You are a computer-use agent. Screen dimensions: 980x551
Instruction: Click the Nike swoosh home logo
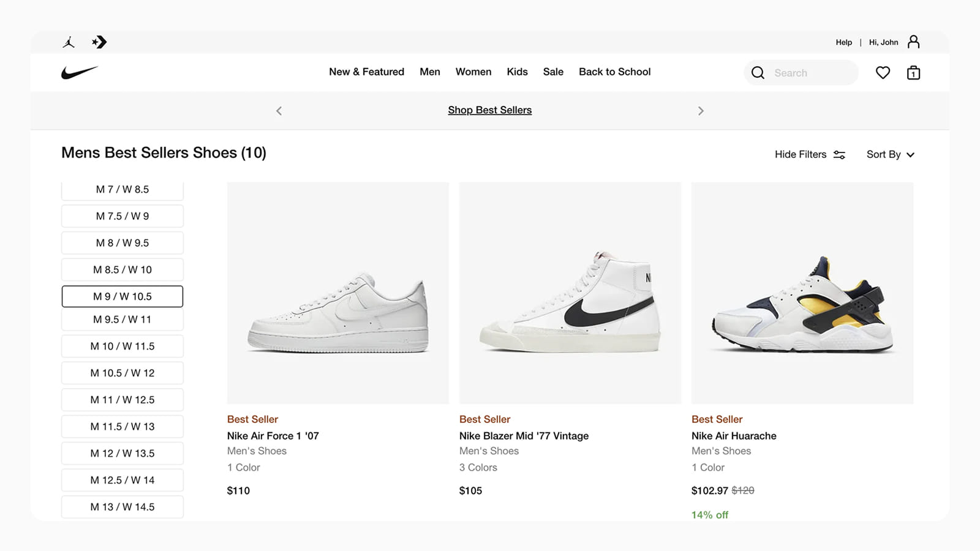80,72
